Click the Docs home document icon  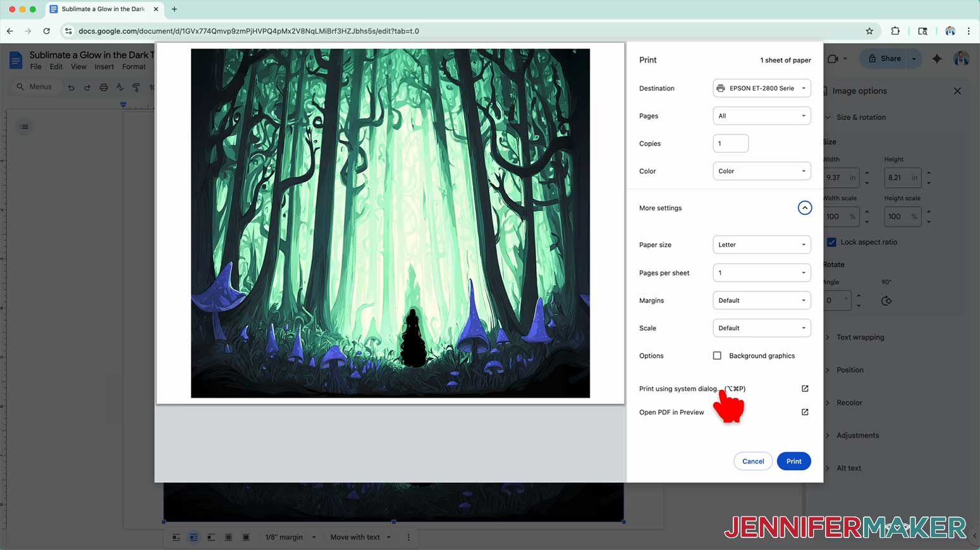(16, 61)
